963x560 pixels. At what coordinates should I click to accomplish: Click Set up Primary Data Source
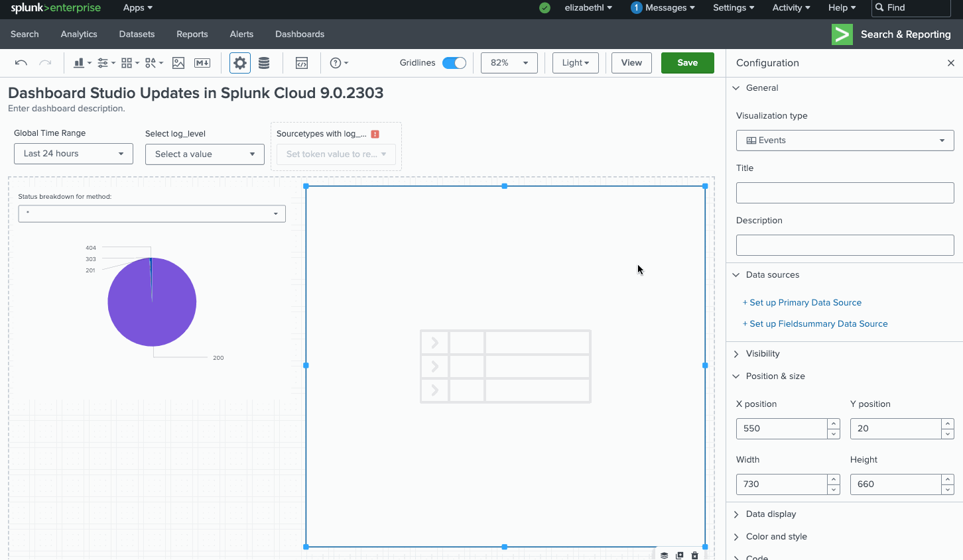click(805, 303)
